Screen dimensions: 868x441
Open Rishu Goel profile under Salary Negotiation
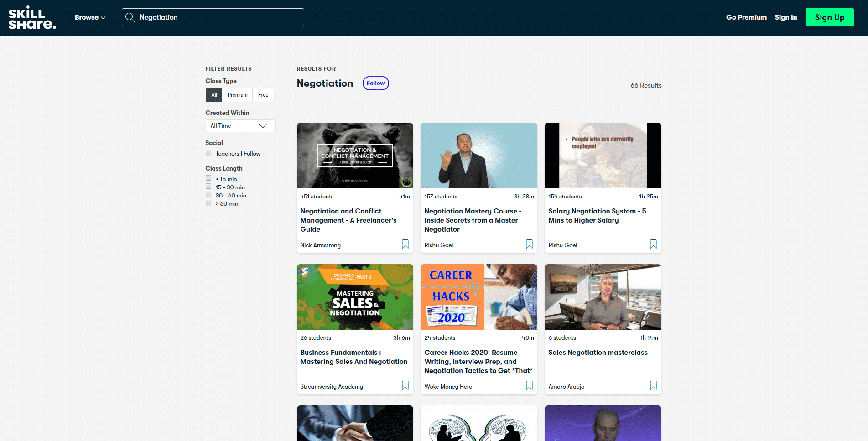pyautogui.click(x=562, y=245)
